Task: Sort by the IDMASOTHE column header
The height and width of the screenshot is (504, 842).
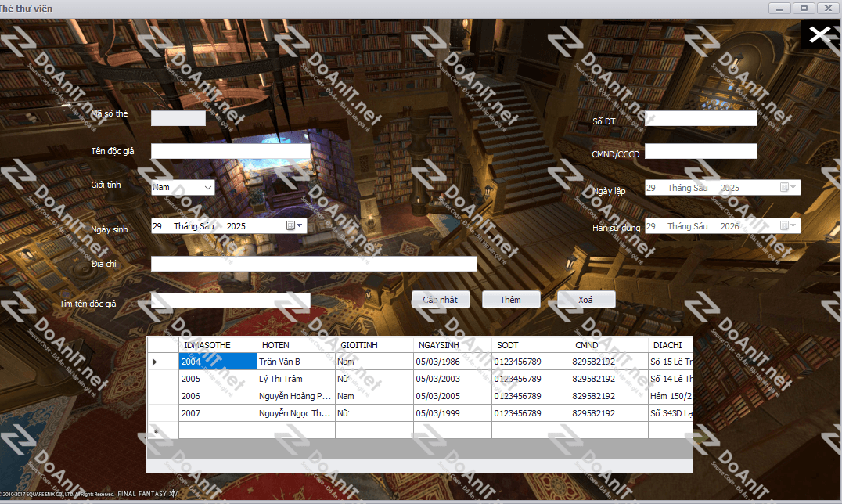Action: [x=218, y=345]
